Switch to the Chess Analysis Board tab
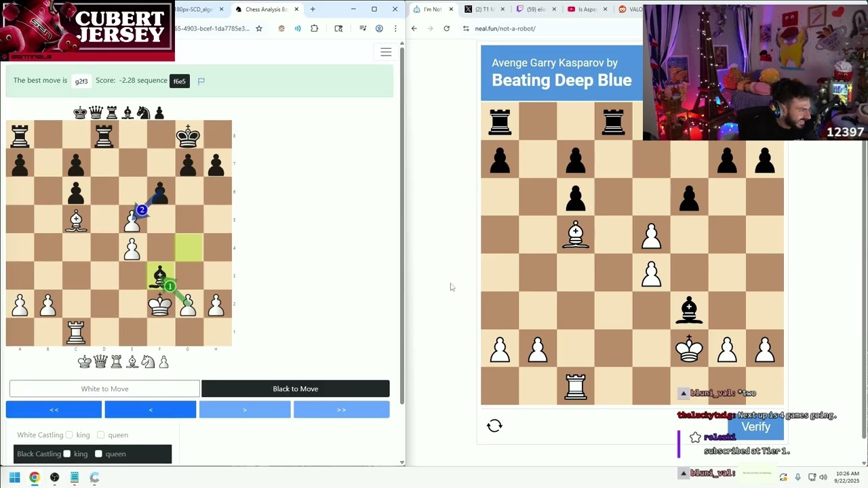 pos(266,9)
